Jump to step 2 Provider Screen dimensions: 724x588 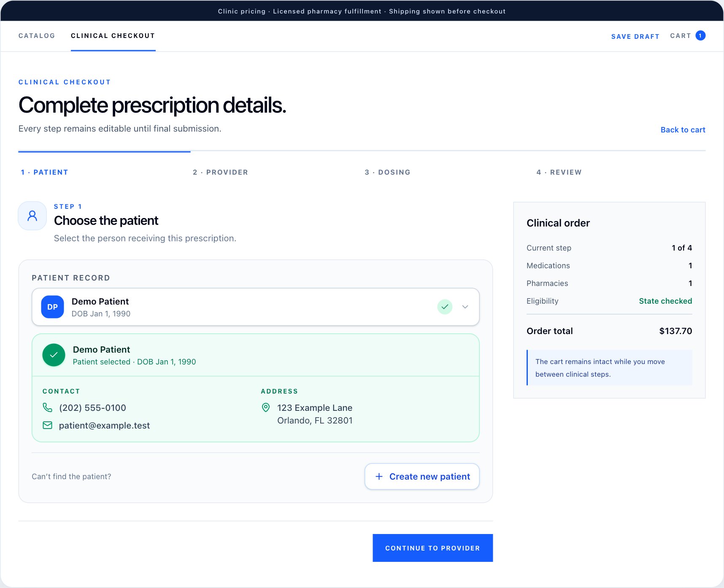220,172
